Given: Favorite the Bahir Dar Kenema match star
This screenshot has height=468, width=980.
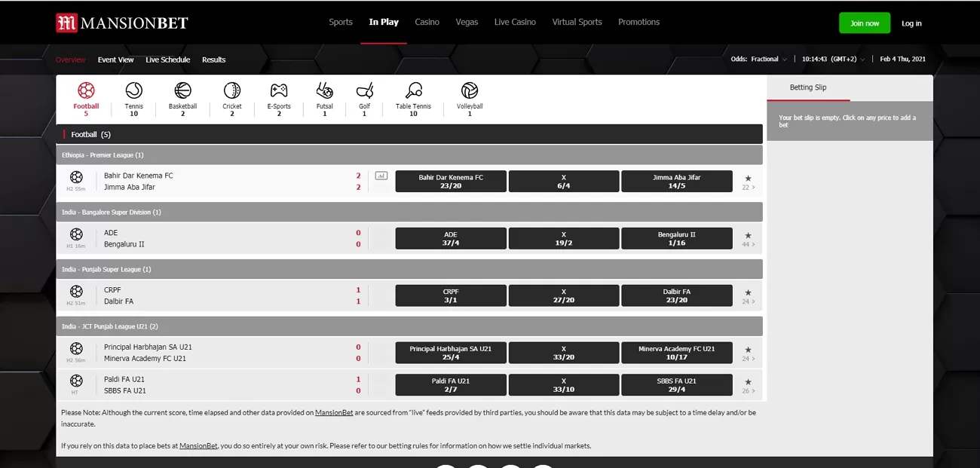Looking at the screenshot, I should [x=748, y=178].
